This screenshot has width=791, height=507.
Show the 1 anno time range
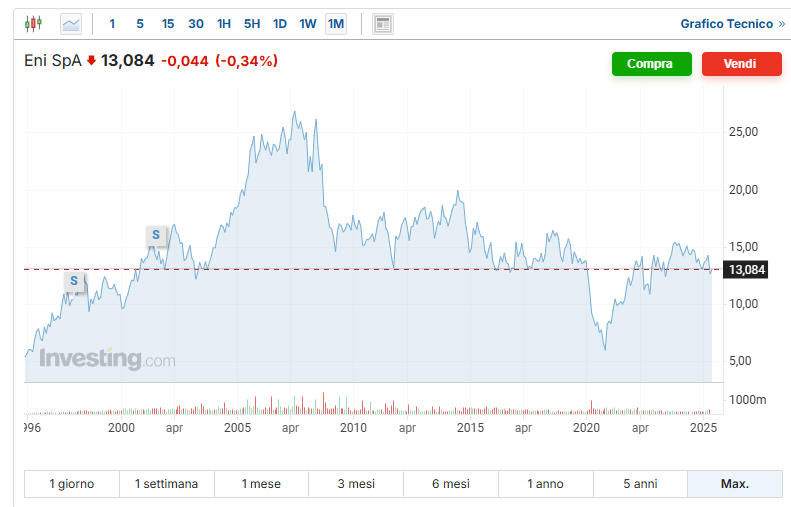pyautogui.click(x=545, y=484)
